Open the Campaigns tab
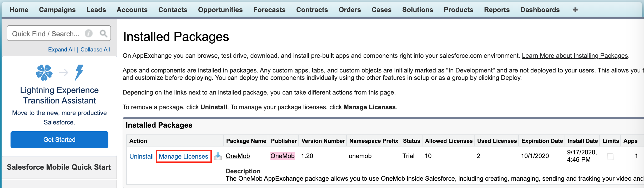Viewport: 644px width, 188px height. (x=57, y=10)
